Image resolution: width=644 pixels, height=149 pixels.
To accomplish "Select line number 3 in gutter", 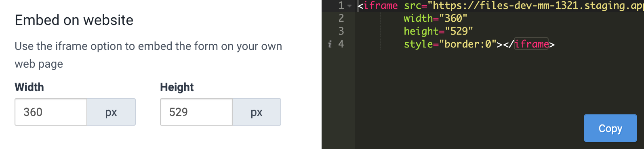I will coord(341,31).
